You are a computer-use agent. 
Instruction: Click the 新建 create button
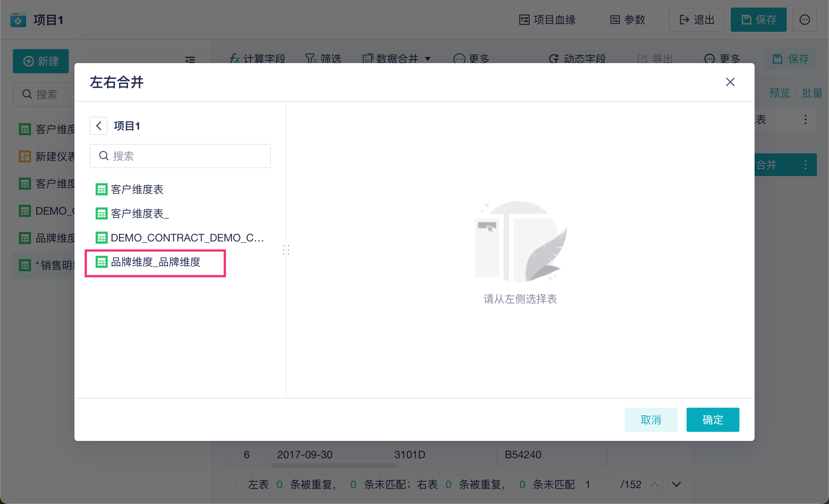pos(41,61)
